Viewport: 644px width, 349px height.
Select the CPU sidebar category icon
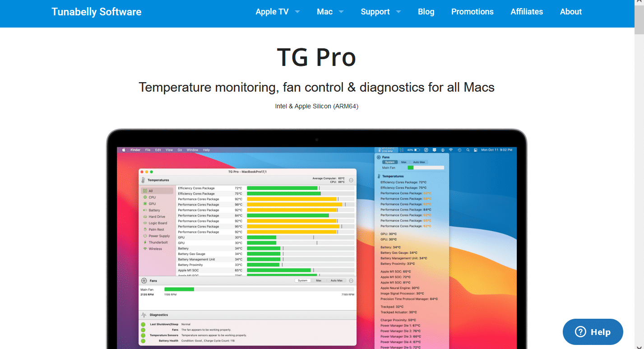145,197
